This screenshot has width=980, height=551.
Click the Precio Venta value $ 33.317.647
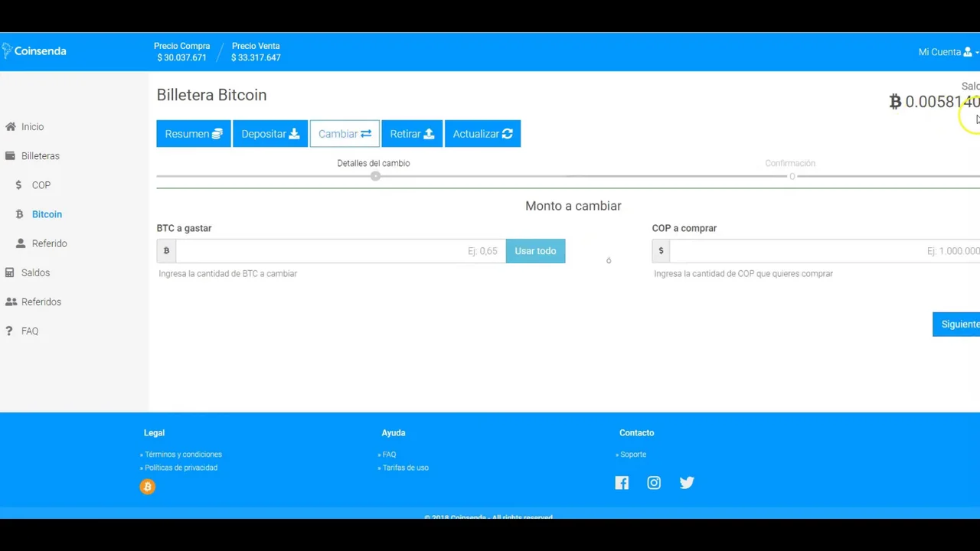[256, 57]
